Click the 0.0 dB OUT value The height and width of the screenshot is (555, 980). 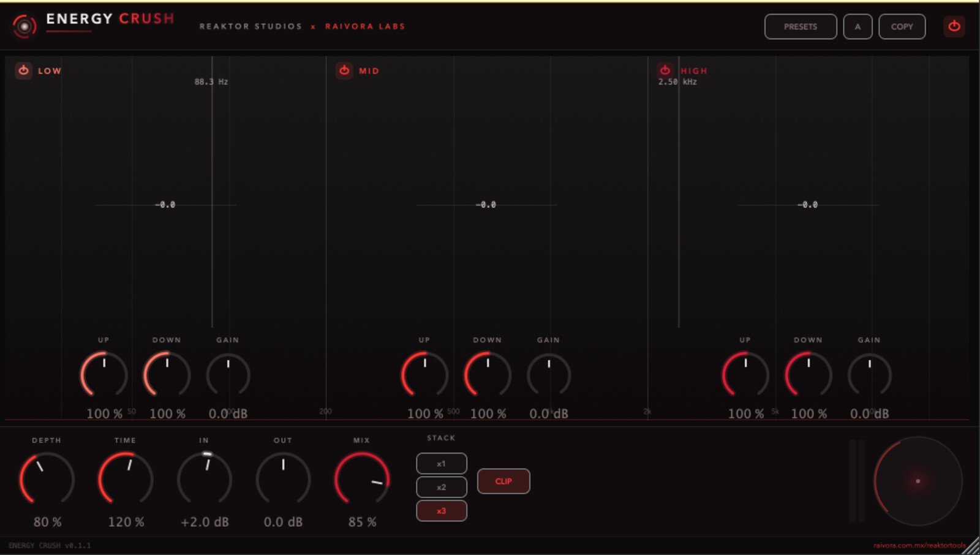pos(283,522)
